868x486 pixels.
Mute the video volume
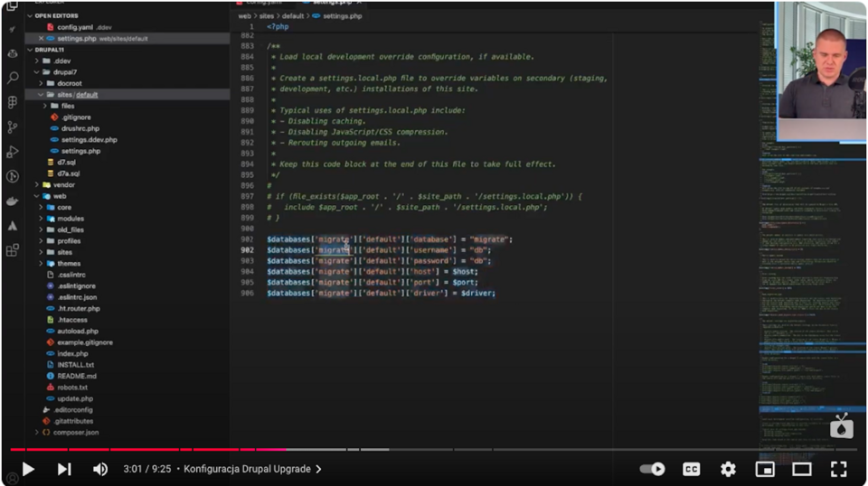100,470
